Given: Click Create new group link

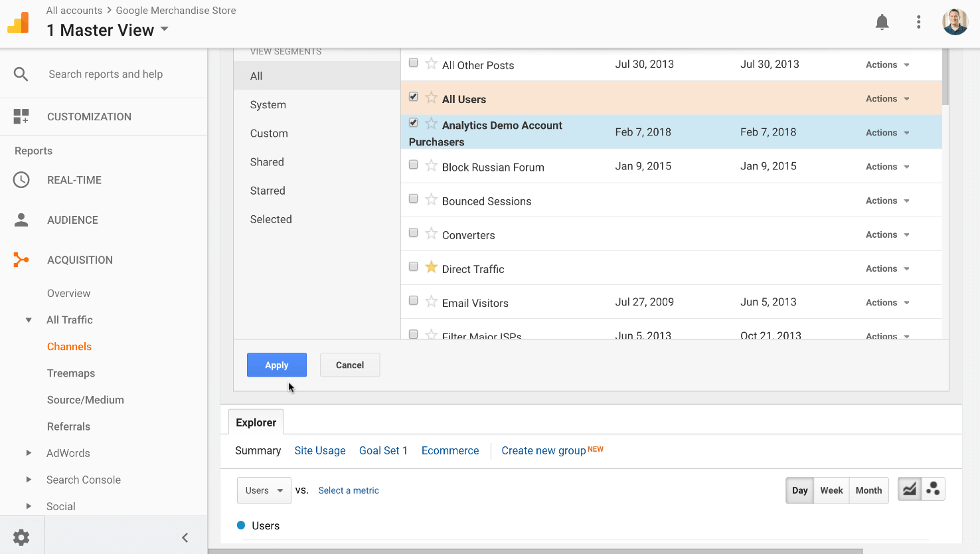Looking at the screenshot, I should pos(544,450).
